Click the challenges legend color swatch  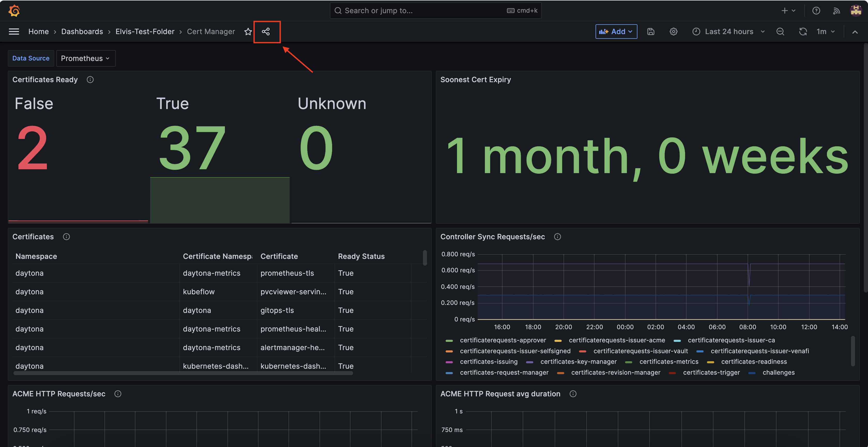pos(752,373)
